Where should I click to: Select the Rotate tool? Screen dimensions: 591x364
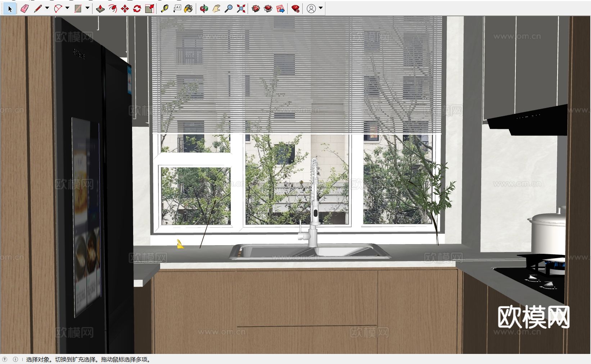[x=137, y=9]
